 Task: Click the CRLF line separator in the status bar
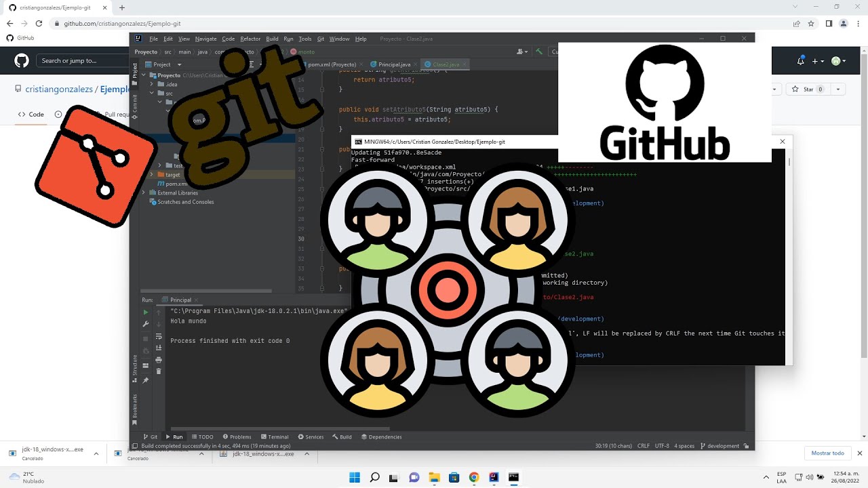pos(644,446)
